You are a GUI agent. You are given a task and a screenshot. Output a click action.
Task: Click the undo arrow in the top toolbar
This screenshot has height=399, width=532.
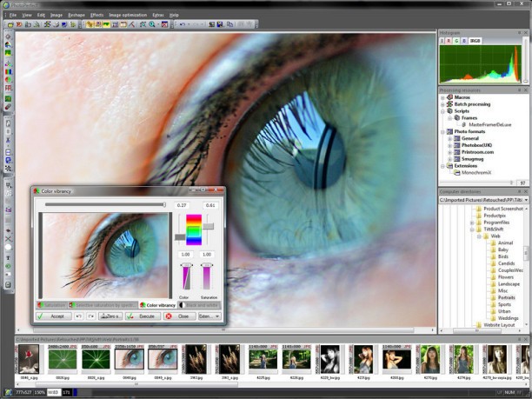point(183,24)
